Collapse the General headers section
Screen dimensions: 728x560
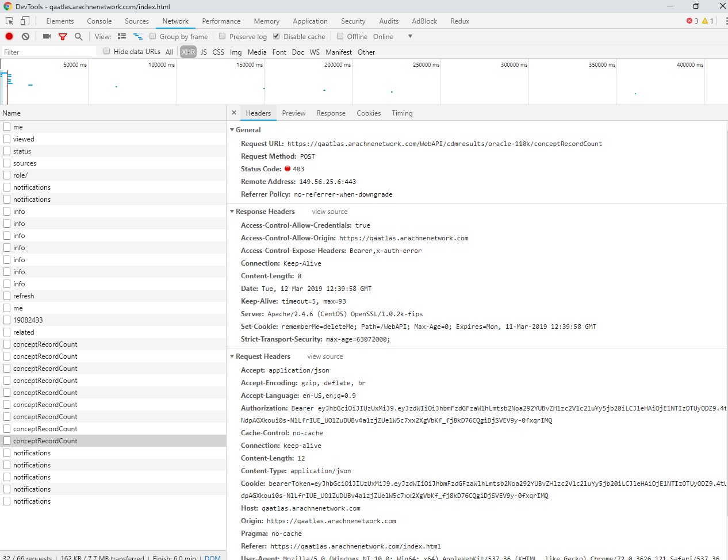232,130
